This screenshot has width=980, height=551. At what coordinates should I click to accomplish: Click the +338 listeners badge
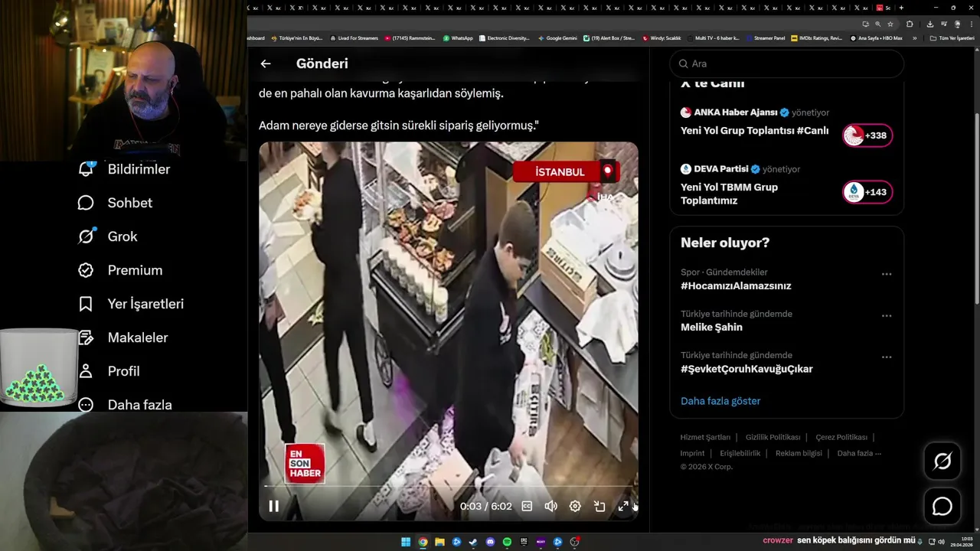point(867,135)
